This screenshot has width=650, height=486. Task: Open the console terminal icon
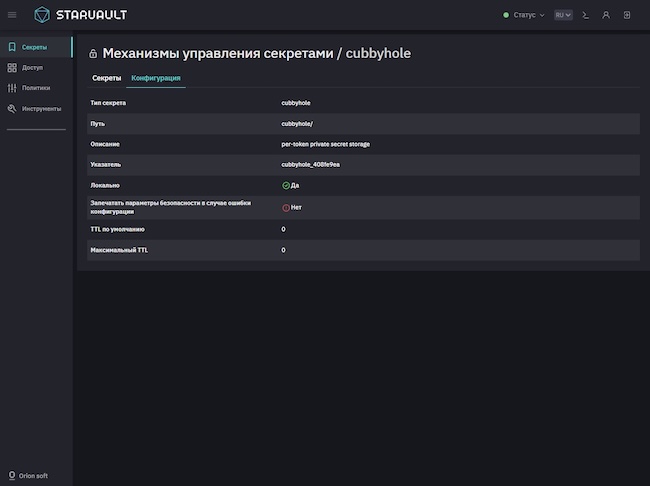pos(585,15)
